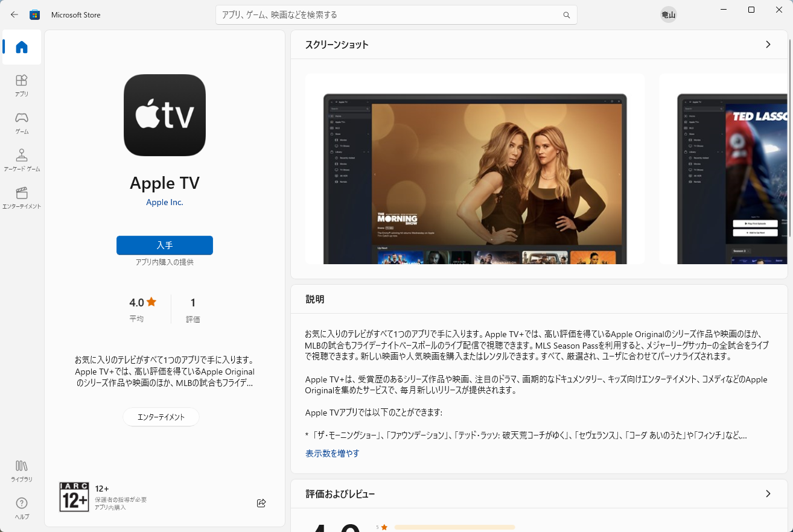Click the search magnifier icon

tap(566, 15)
